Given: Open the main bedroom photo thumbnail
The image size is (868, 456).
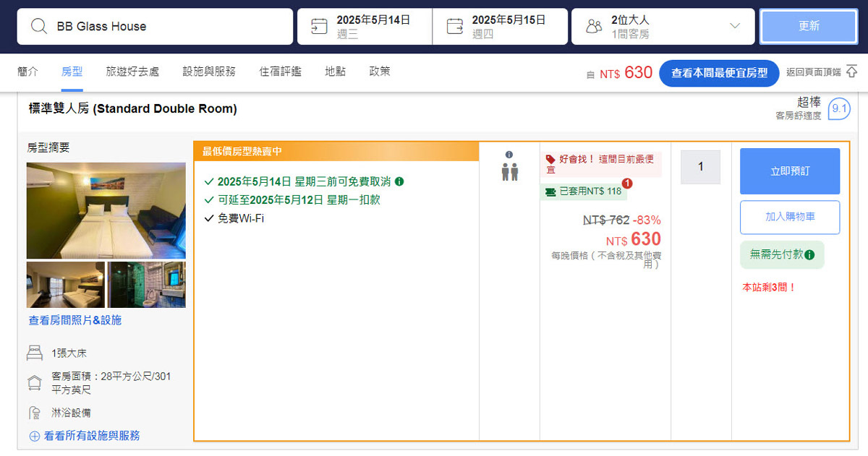Looking at the screenshot, I should (106, 210).
